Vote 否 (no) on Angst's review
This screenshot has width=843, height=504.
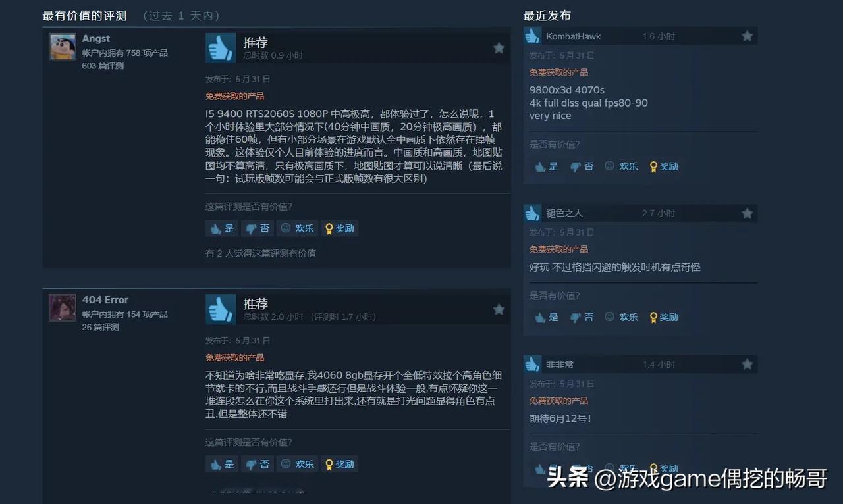tap(257, 228)
